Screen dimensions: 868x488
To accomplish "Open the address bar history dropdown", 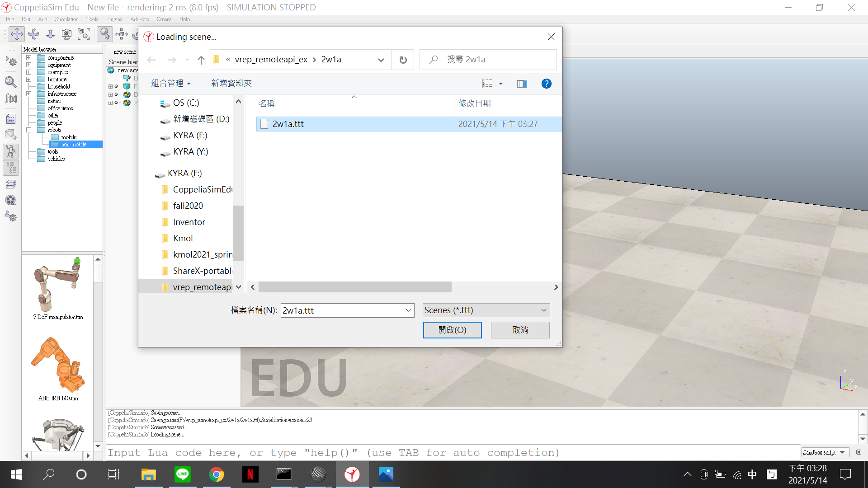I will 381,60.
